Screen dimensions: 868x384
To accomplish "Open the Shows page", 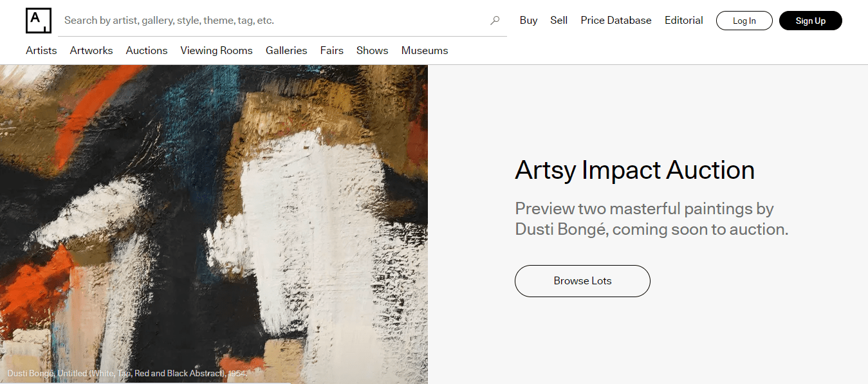I will point(372,50).
